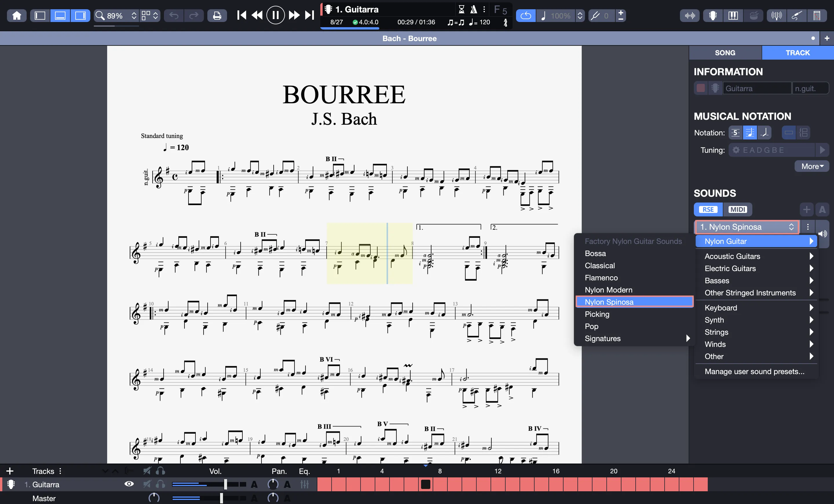Toggle the metronome
The width and height of the screenshot is (834, 504).
[x=473, y=10]
